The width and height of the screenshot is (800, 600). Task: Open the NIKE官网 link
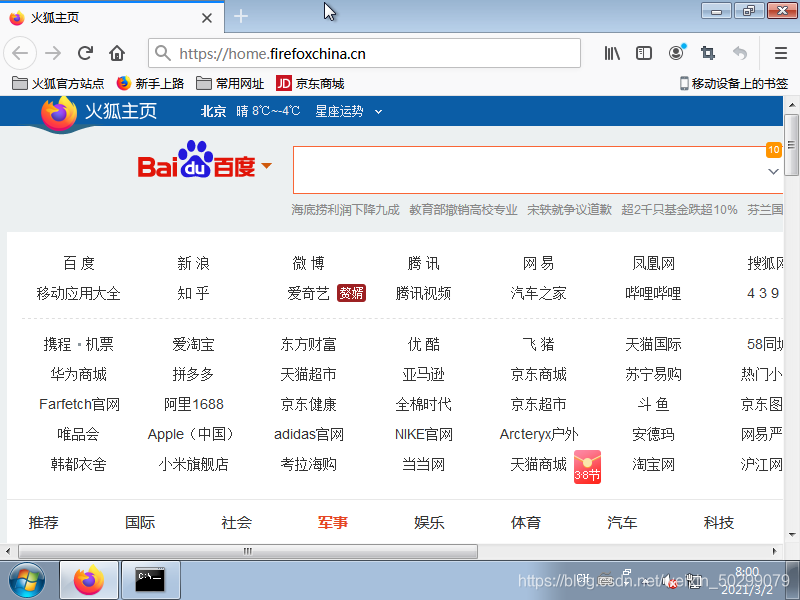click(423, 434)
